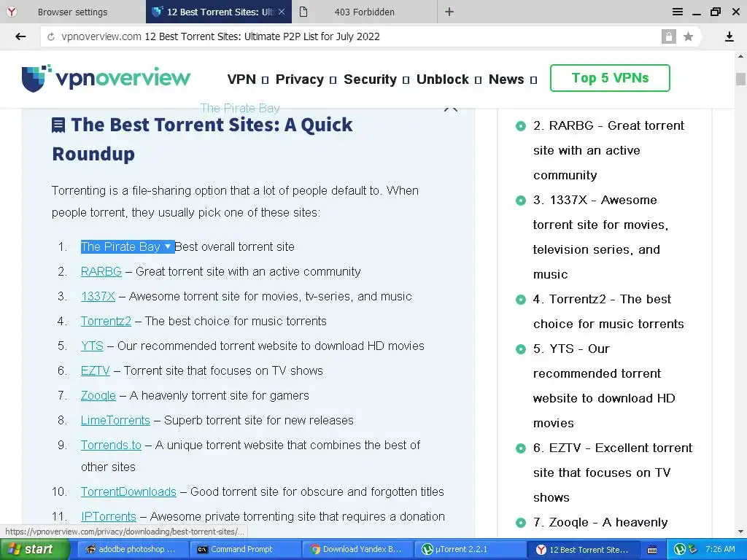The height and width of the screenshot is (560, 747).
Task: Click the bookmark icon beside the roundup heading
Action: [x=58, y=125]
